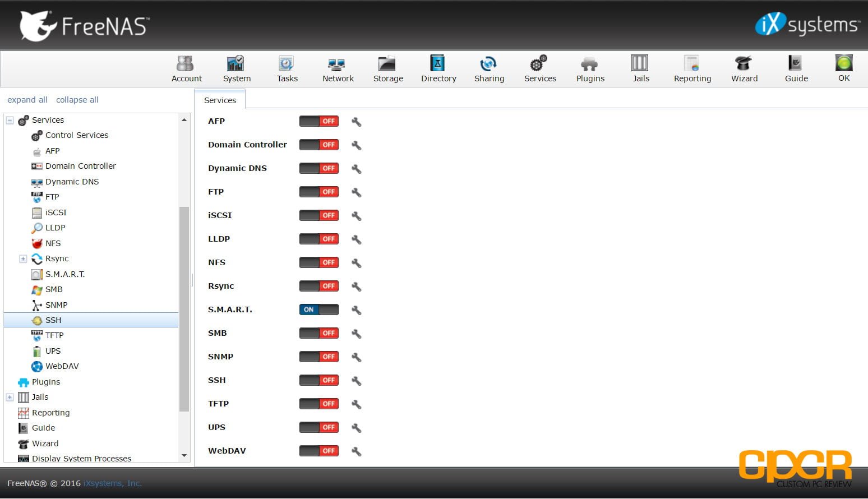The height and width of the screenshot is (499, 868).
Task: Open the iXsystems, Inc. footer link
Action: coord(112,483)
